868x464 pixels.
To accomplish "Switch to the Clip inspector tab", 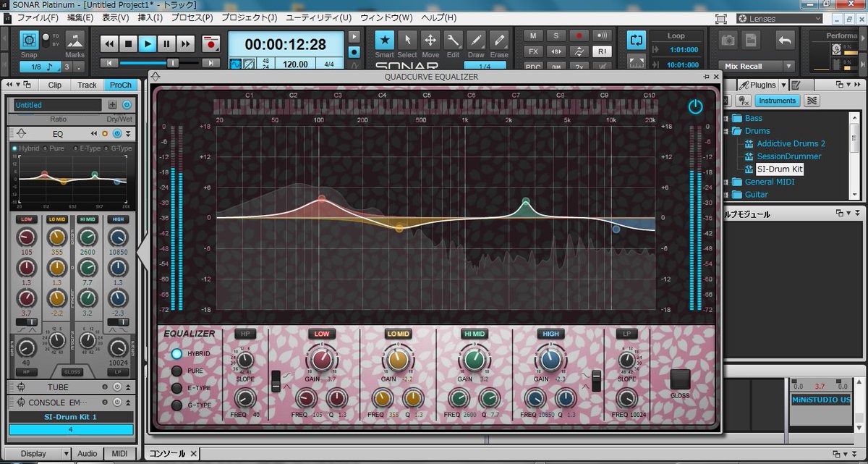I will [55, 85].
